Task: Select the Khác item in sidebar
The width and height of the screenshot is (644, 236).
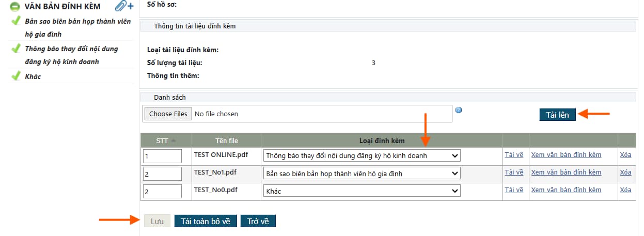Action: (x=33, y=76)
